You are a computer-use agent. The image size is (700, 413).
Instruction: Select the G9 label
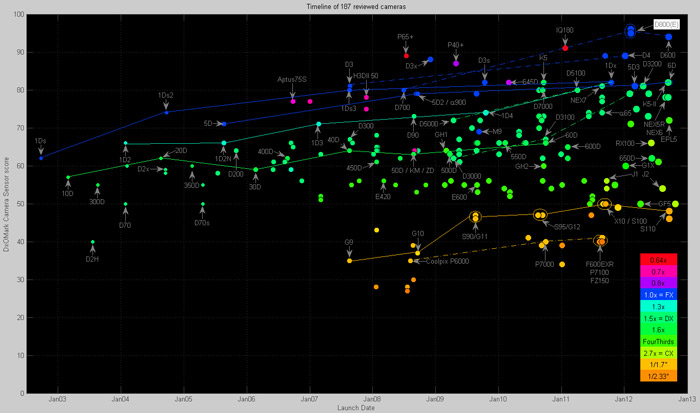pos(349,242)
